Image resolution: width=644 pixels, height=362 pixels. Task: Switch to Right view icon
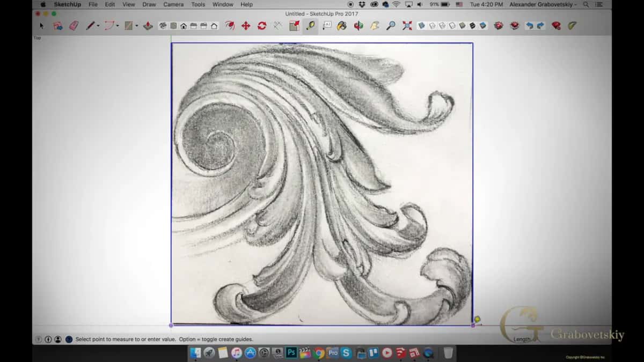point(194,26)
